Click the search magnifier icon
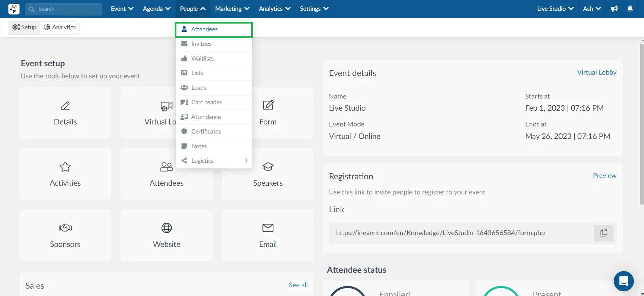 32,9
